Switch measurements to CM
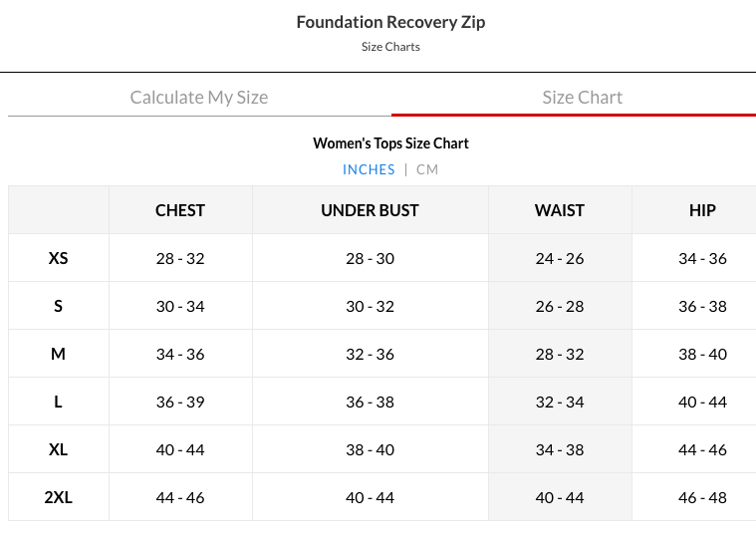This screenshot has width=756, height=547. tap(427, 169)
